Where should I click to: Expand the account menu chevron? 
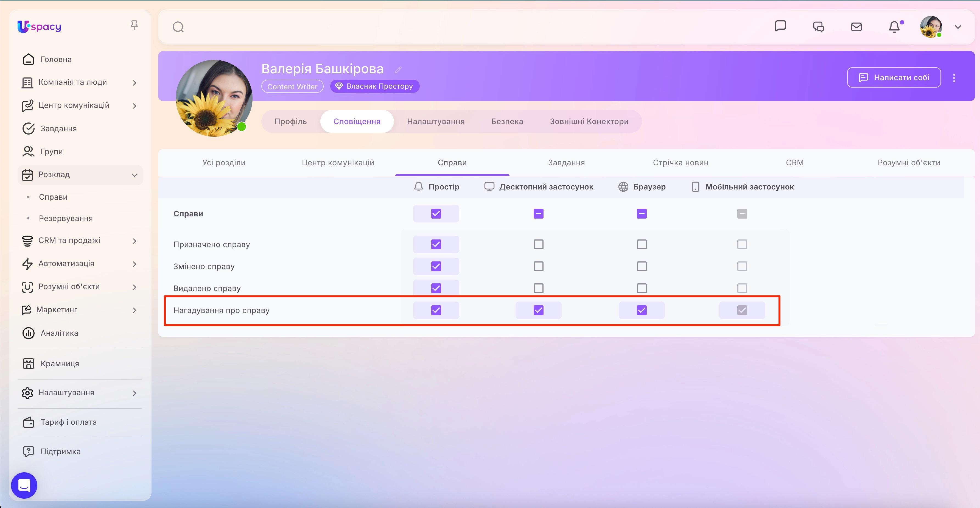tap(958, 27)
